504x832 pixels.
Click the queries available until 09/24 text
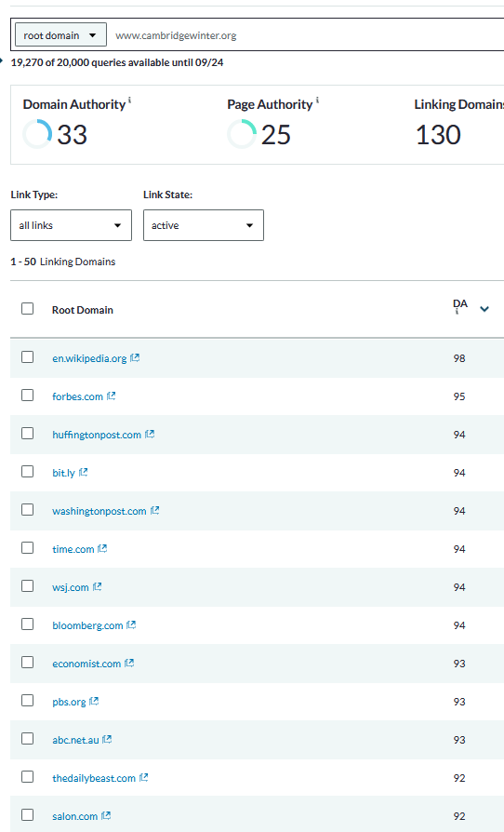click(x=117, y=62)
